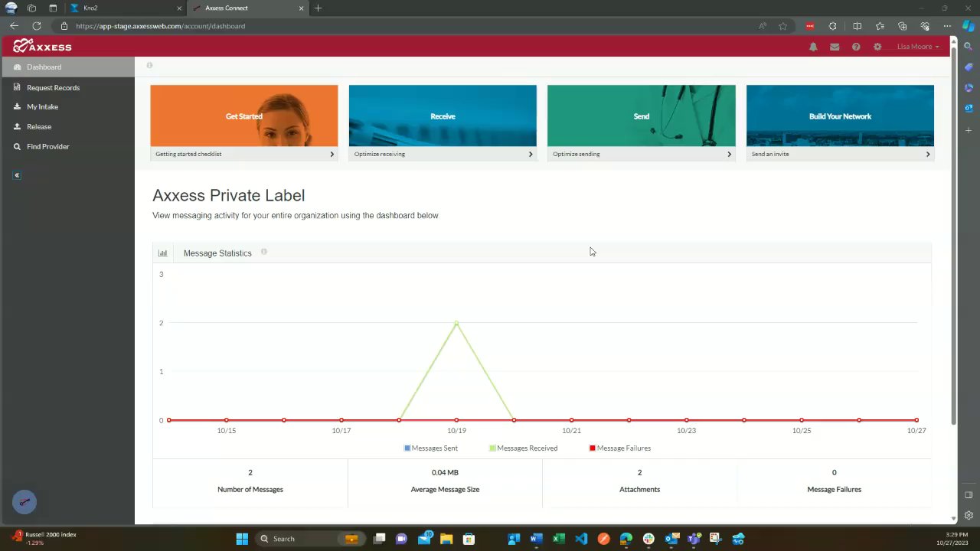Click the arrow beside Getting started checklist

click(x=332, y=154)
